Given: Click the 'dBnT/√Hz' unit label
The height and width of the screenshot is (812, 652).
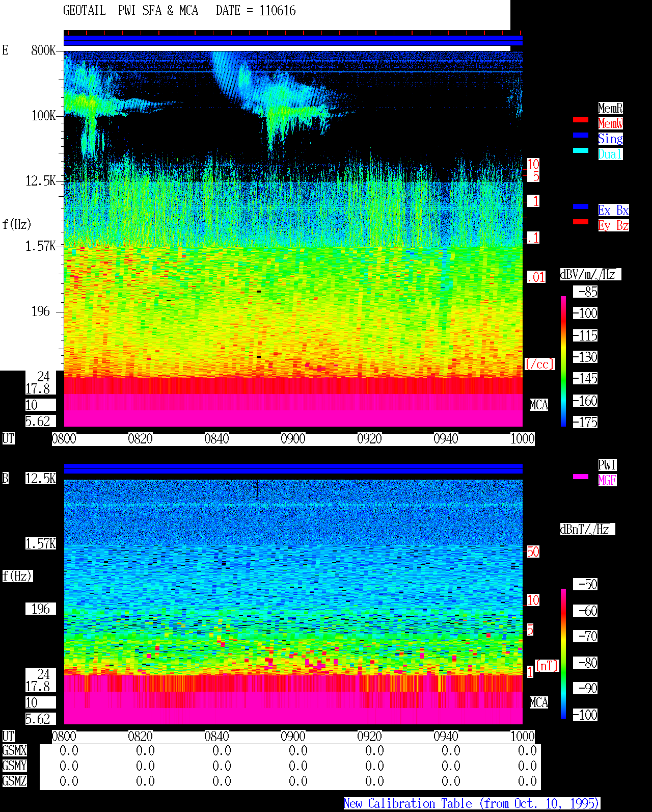Looking at the screenshot, I should click(x=587, y=529).
